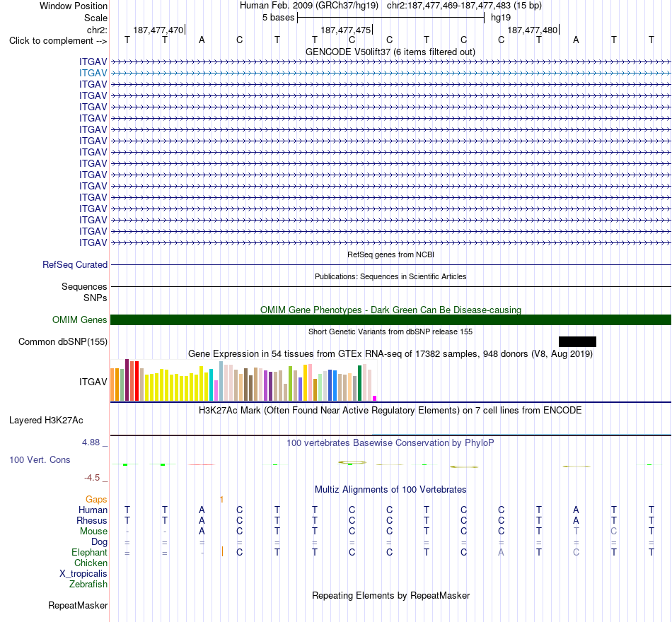Click the Scale label
This screenshot has width=672, height=622.
point(95,18)
